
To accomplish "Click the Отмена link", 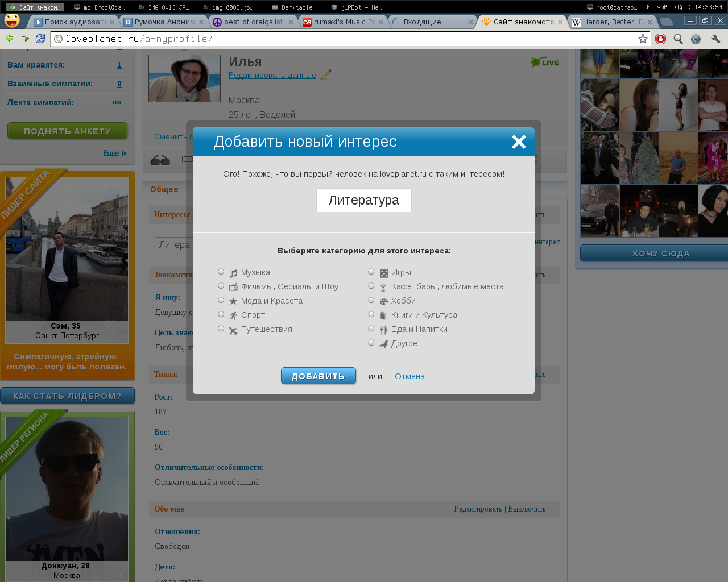I will [409, 376].
